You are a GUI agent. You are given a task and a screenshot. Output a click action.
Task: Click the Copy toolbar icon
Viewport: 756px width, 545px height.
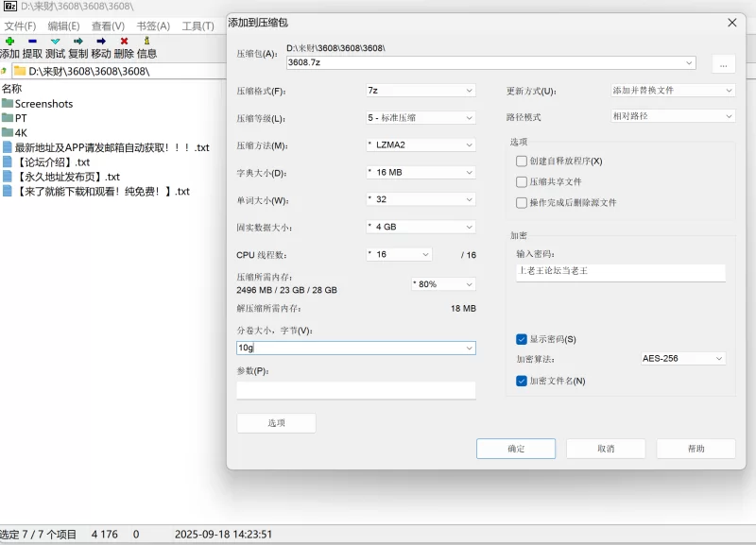tap(77, 42)
